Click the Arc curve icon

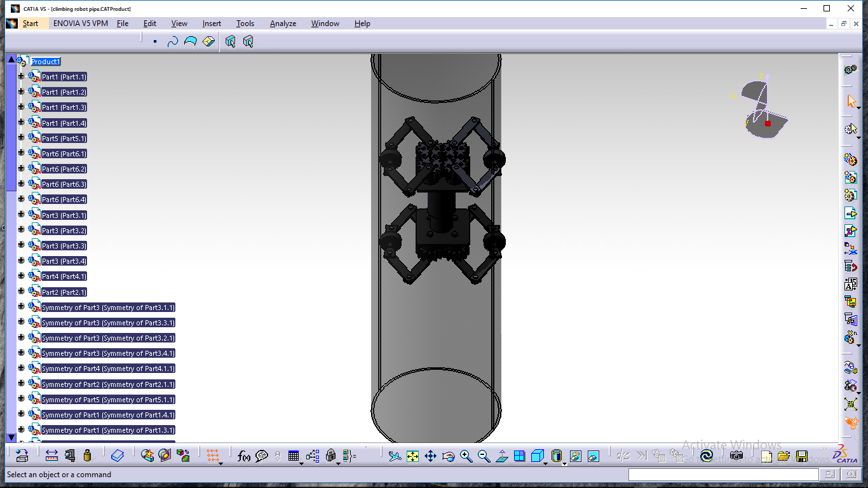(x=190, y=41)
